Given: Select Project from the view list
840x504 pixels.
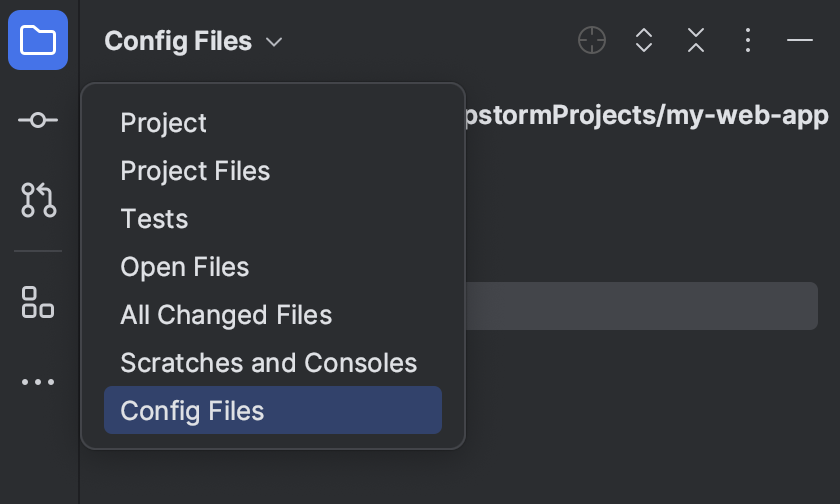Looking at the screenshot, I should pos(163,123).
